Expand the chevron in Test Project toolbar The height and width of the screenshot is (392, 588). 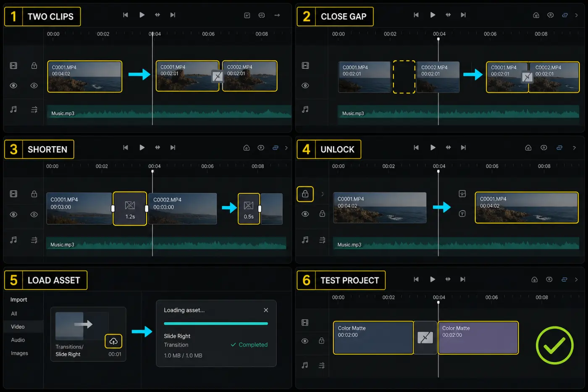pos(576,279)
